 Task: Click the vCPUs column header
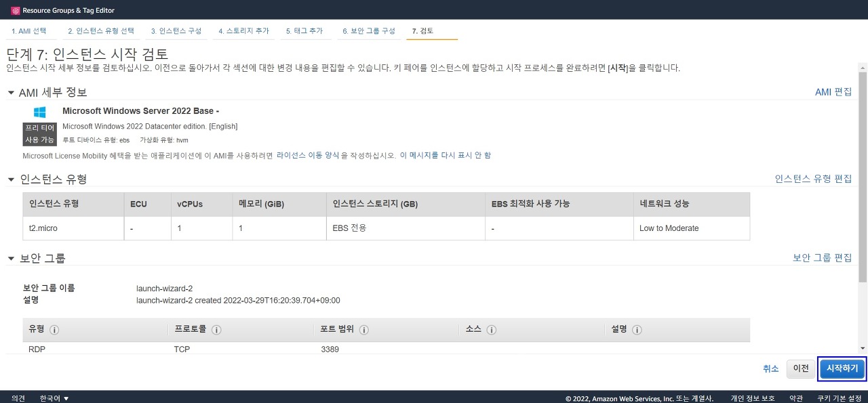(x=202, y=204)
